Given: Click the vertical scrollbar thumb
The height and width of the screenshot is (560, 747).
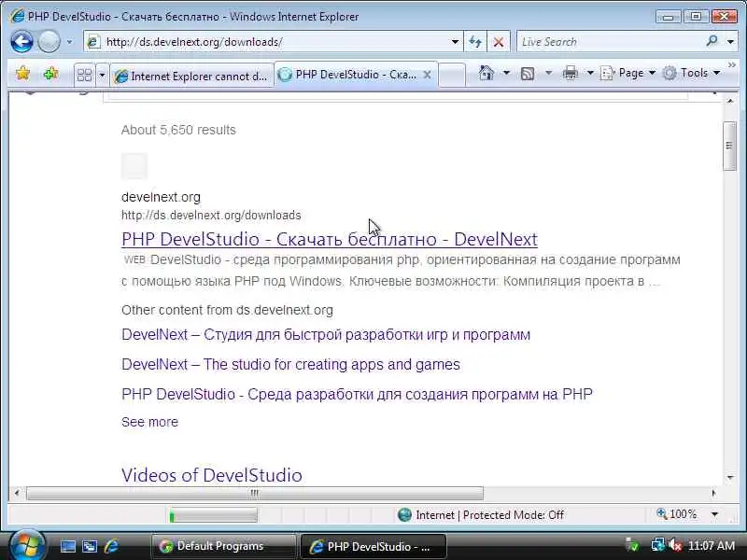Looking at the screenshot, I should tap(729, 146).
